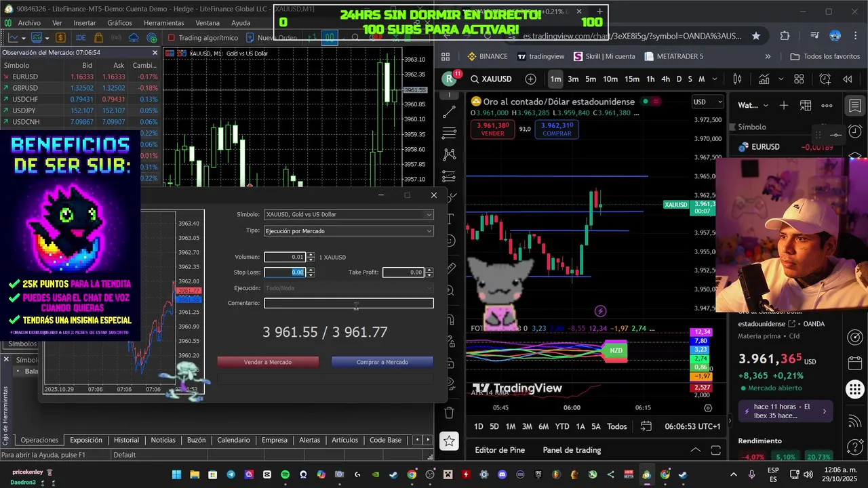The width and height of the screenshot is (868, 488).
Task: Click the Volumen spinner arrows
Action: pyautogui.click(x=311, y=257)
